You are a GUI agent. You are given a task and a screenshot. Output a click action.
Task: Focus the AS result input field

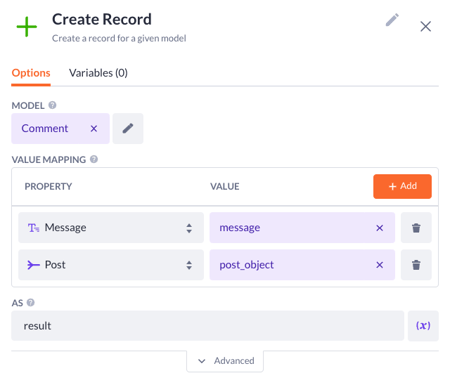click(x=207, y=326)
